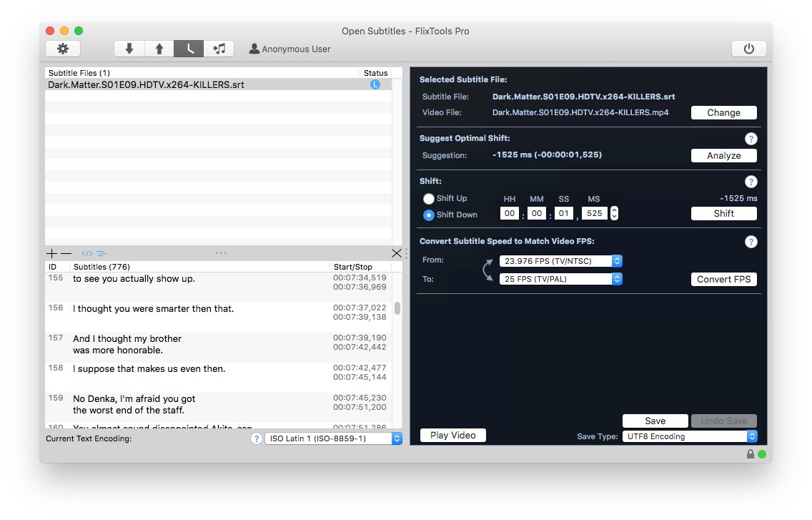
Task: Click the splitter handle dots
Action: coord(221,253)
